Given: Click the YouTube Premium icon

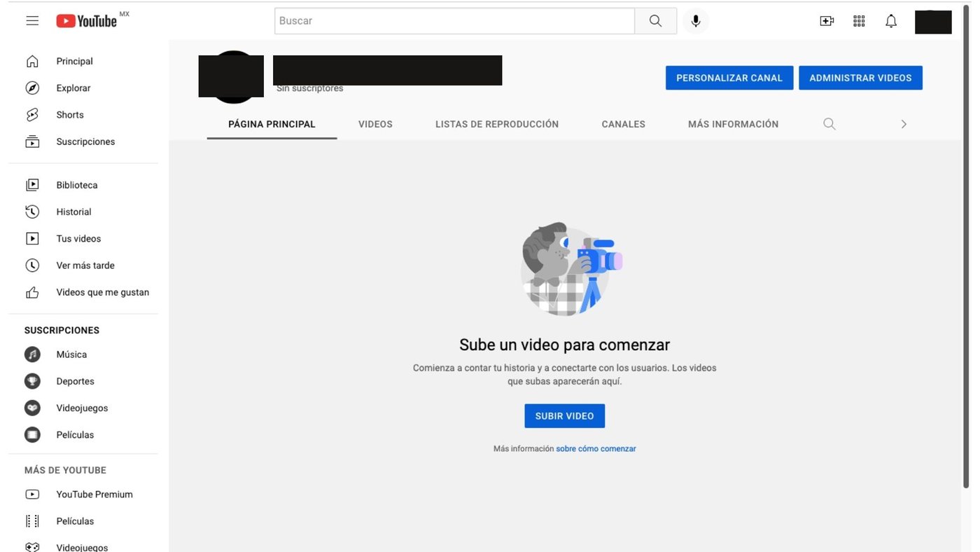Looking at the screenshot, I should point(32,495).
